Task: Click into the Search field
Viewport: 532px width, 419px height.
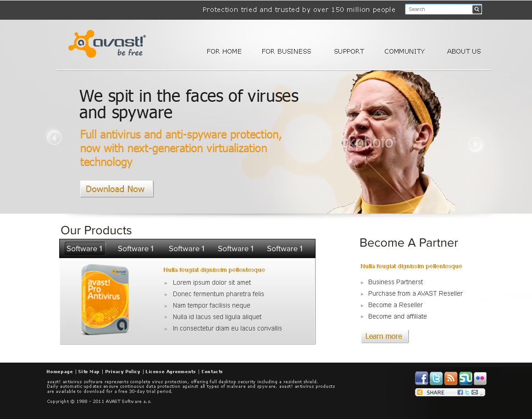Action: (439, 9)
